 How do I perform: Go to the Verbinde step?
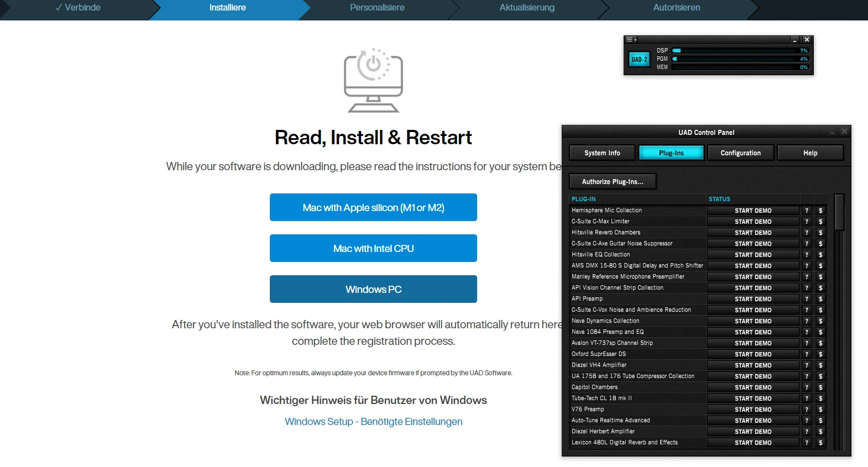click(x=77, y=8)
